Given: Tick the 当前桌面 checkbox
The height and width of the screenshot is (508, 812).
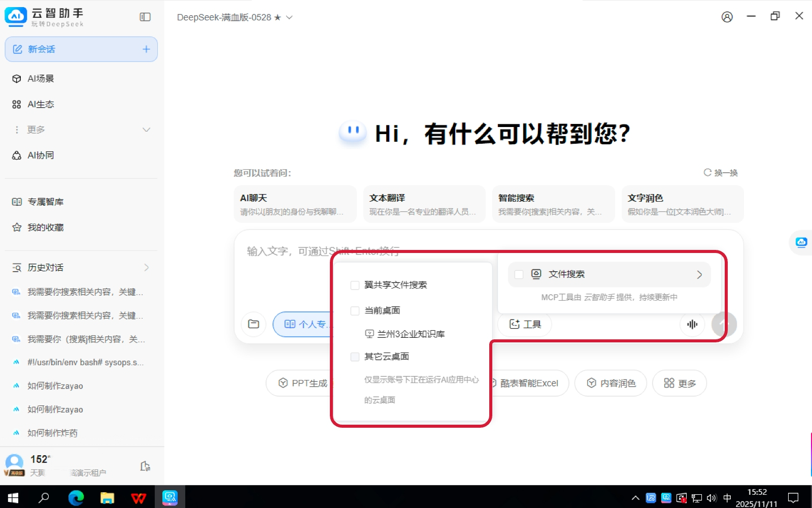Looking at the screenshot, I should [355, 310].
